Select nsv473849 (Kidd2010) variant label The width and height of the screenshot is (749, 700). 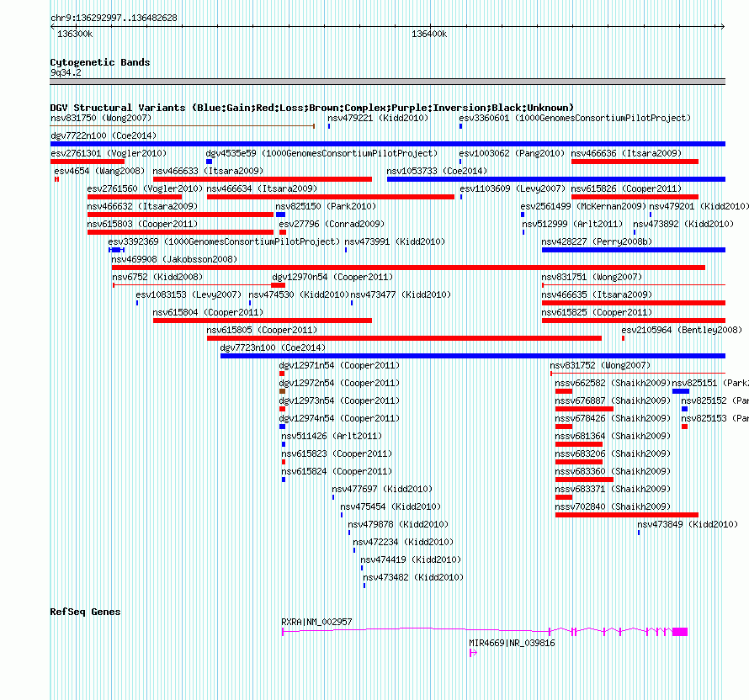pyautogui.click(x=688, y=524)
